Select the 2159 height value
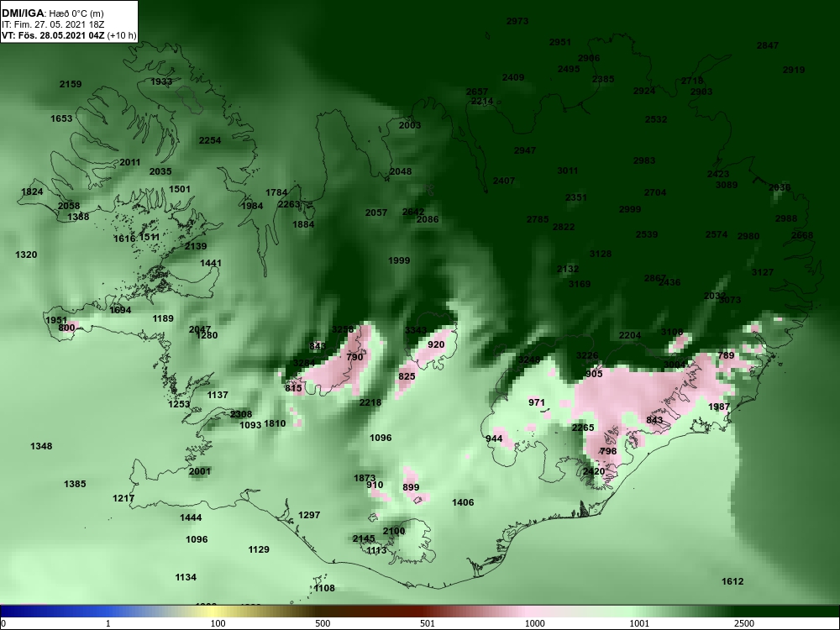 pos(71,84)
